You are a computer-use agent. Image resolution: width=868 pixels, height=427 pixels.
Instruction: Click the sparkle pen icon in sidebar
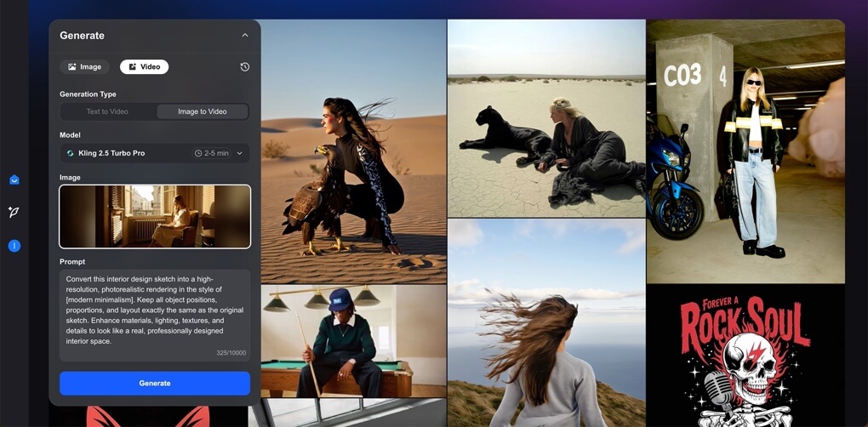point(14,212)
